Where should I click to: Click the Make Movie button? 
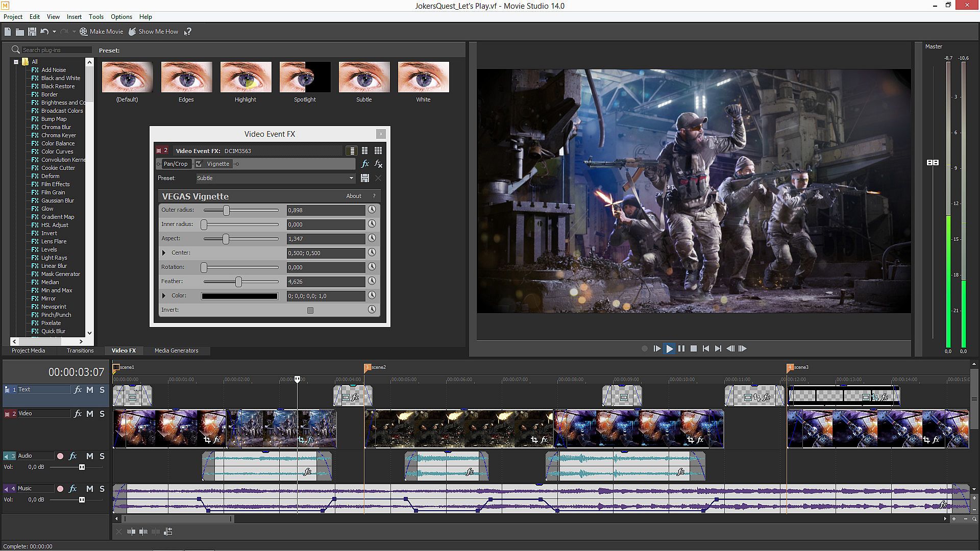click(x=101, y=32)
